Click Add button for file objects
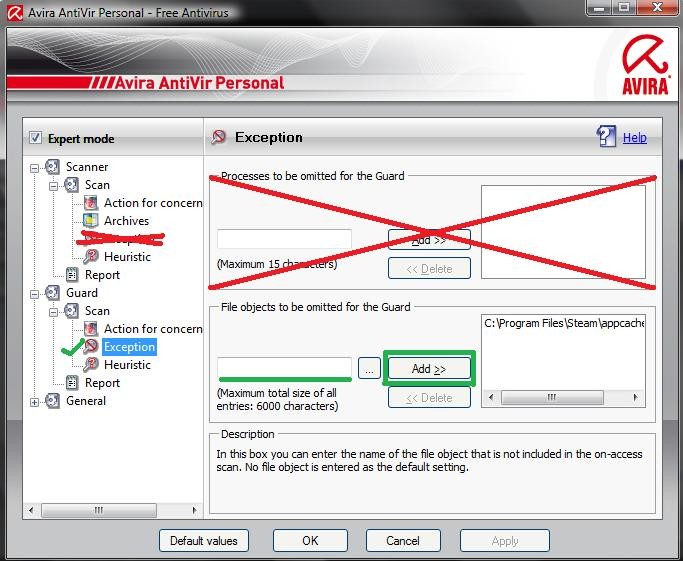The height and width of the screenshot is (561, 683). 428,369
